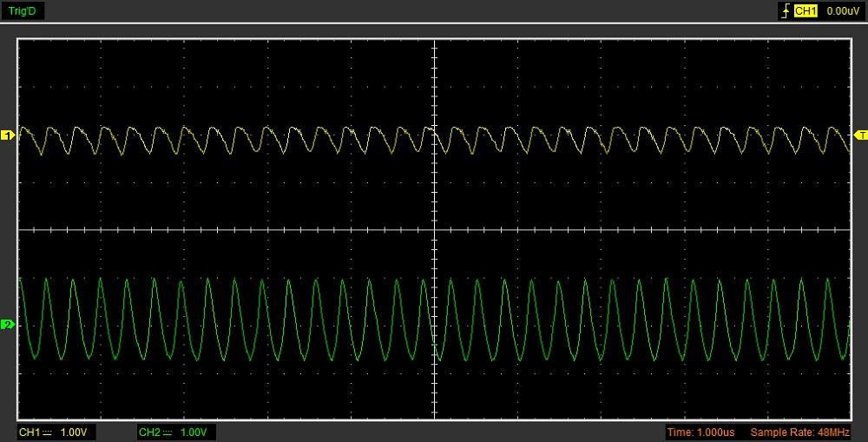Click the CH2 DC coupling symbol
This screenshot has height=442, width=868.
(168, 432)
